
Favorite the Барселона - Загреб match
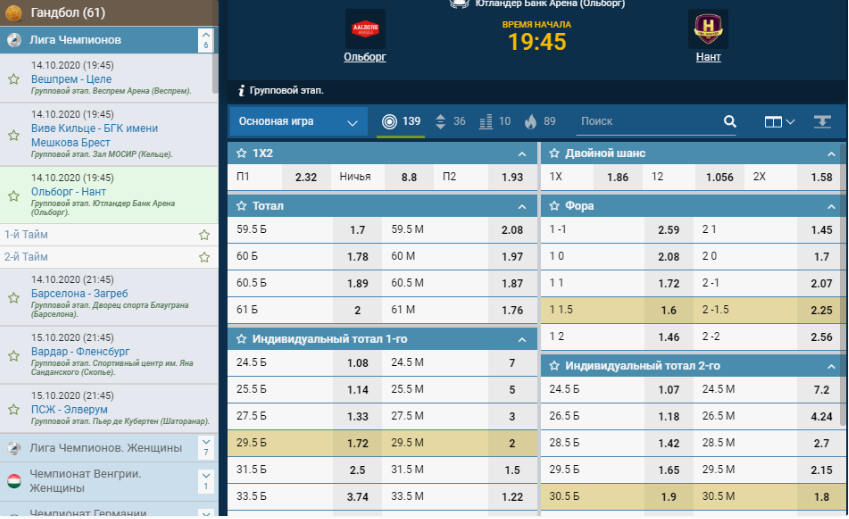click(14, 298)
